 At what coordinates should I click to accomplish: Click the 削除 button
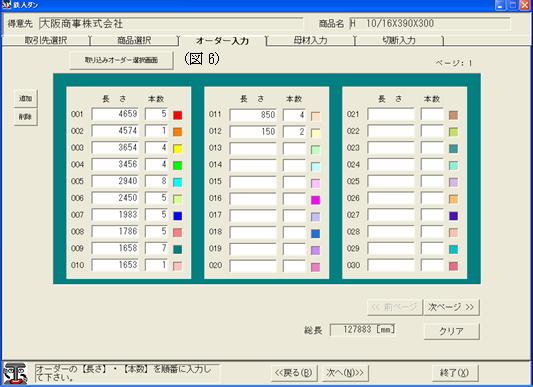tap(25, 117)
